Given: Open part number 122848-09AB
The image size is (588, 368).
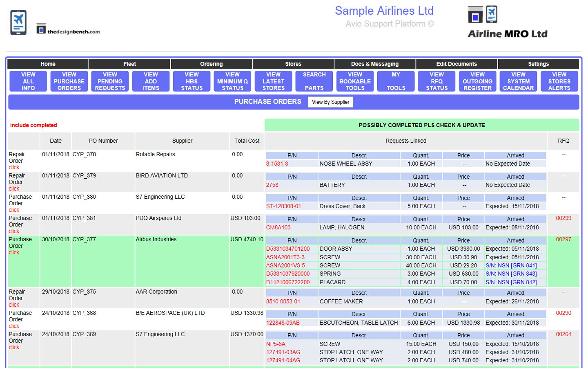Looking at the screenshot, I should click(283, 323).
